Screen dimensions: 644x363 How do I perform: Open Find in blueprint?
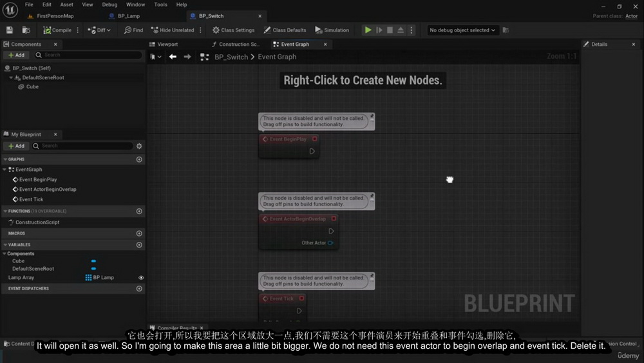click(x=133, y=30)
